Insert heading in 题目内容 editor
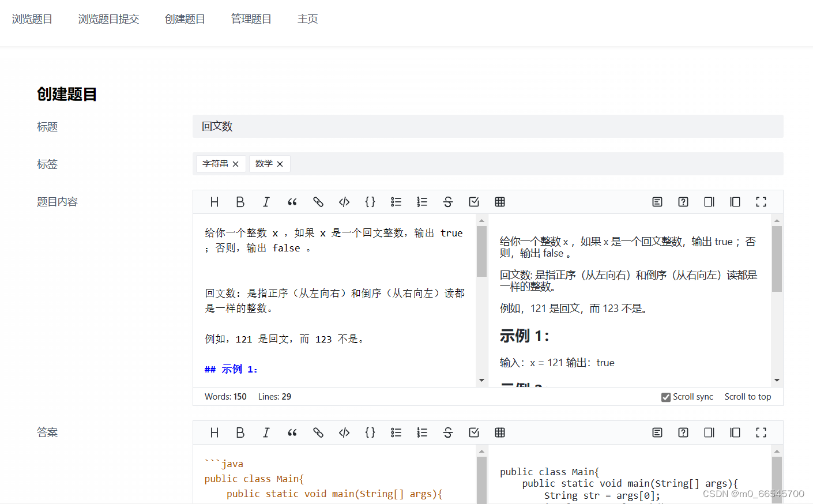Viewport: 813px width, 504px height. (214, 202)
